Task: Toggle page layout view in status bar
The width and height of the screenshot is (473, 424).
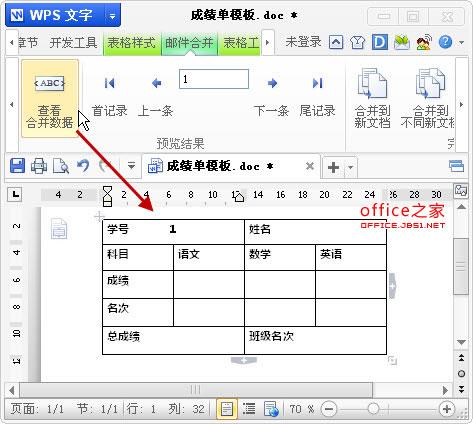Action: (227, 409)
